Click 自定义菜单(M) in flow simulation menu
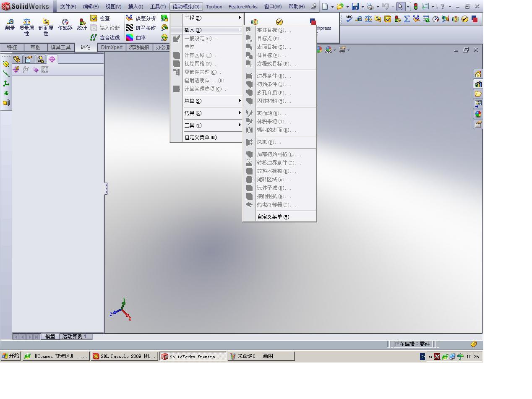 (x=207, y=138)
